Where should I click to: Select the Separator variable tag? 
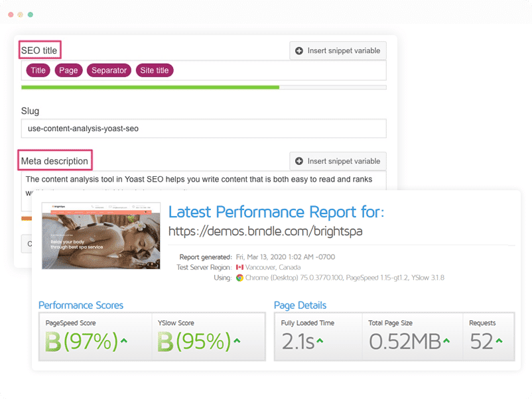109,70
